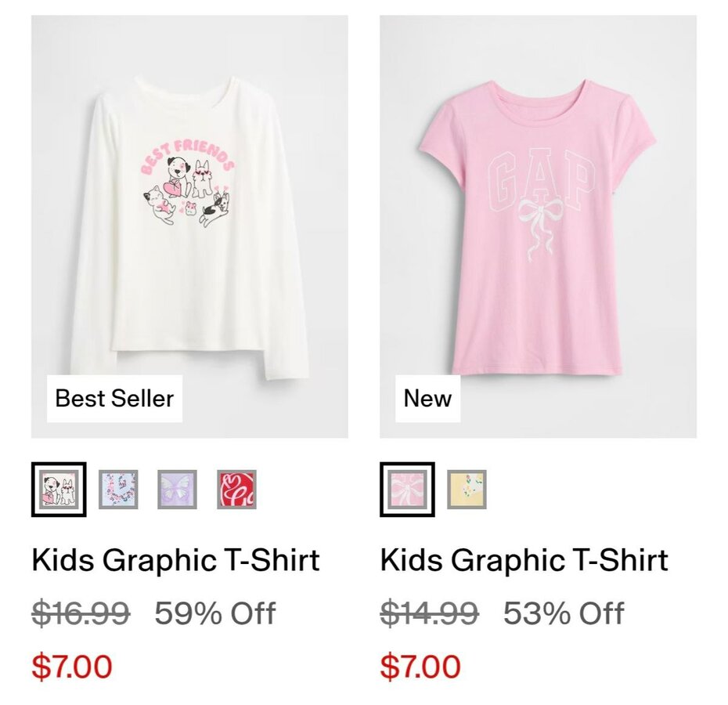Click the crossed-out $14.99 price

point(429,613)
